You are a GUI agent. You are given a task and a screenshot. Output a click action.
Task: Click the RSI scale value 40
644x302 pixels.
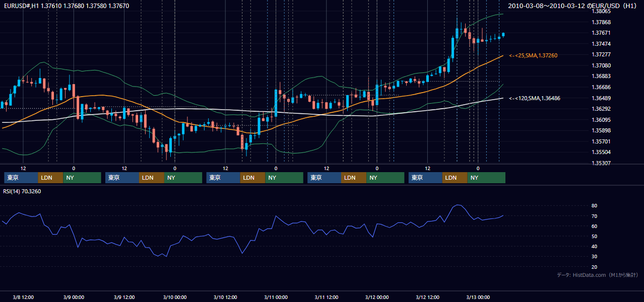click(594, 246)
